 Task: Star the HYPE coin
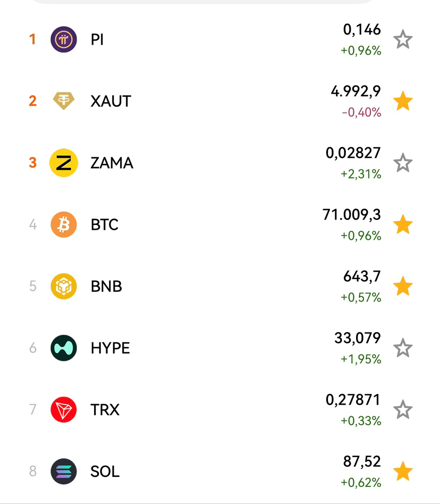point(403,348)
